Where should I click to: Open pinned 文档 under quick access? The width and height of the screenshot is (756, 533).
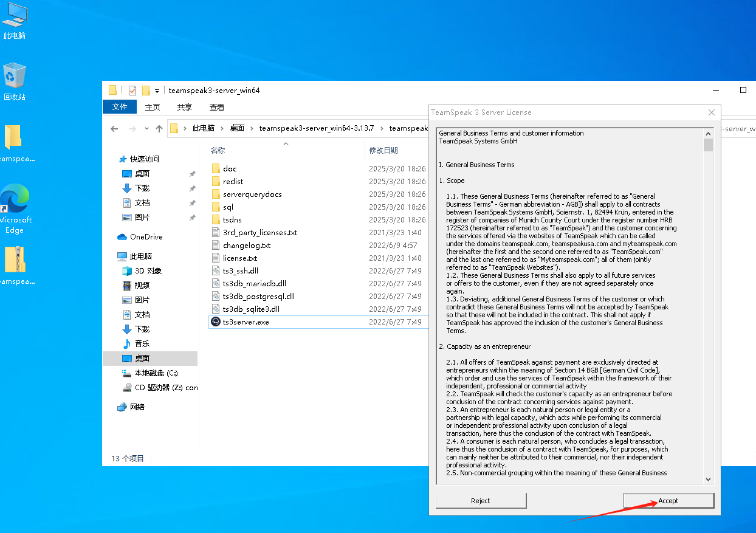click(x=142, y=203)
